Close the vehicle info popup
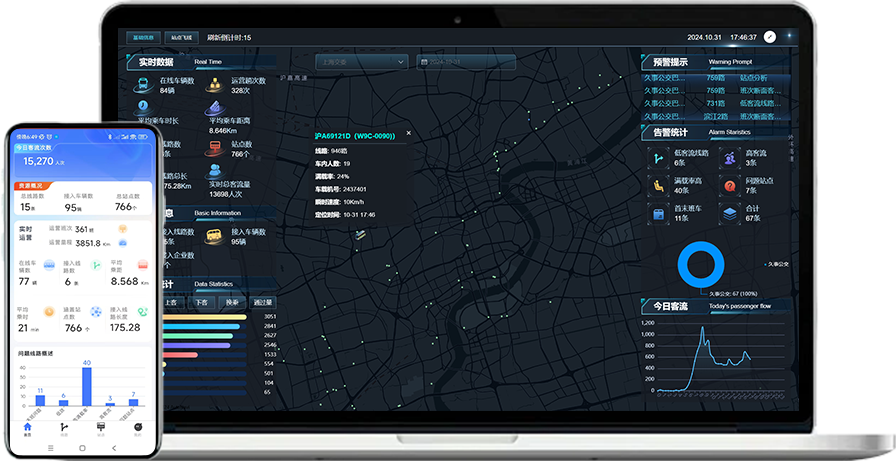This screenshot has height=461, width=896. tap(408, 133)
